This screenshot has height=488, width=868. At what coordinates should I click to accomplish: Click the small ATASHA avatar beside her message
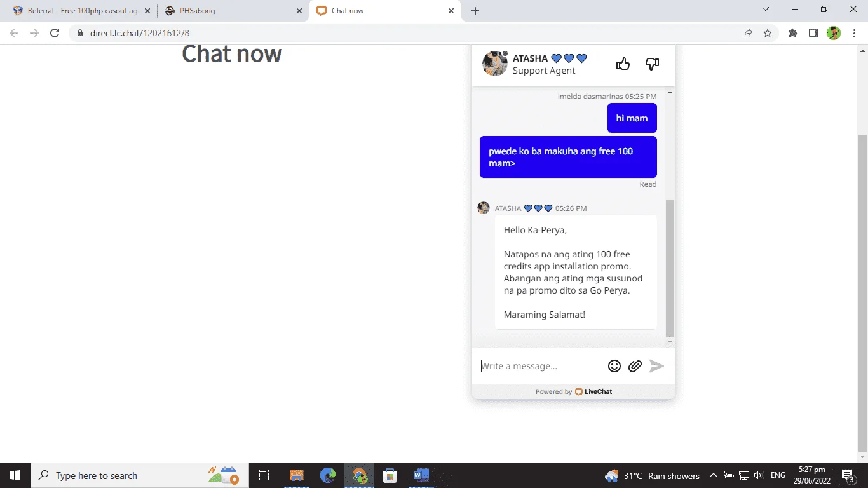point(484,208)
